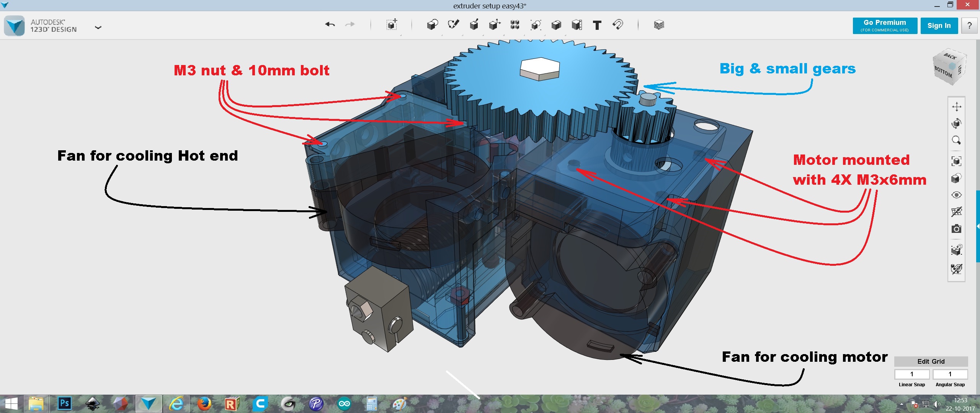Open the Transform tool
The height and width of the screenshot is (413, 980).
[x=392, y=25]
